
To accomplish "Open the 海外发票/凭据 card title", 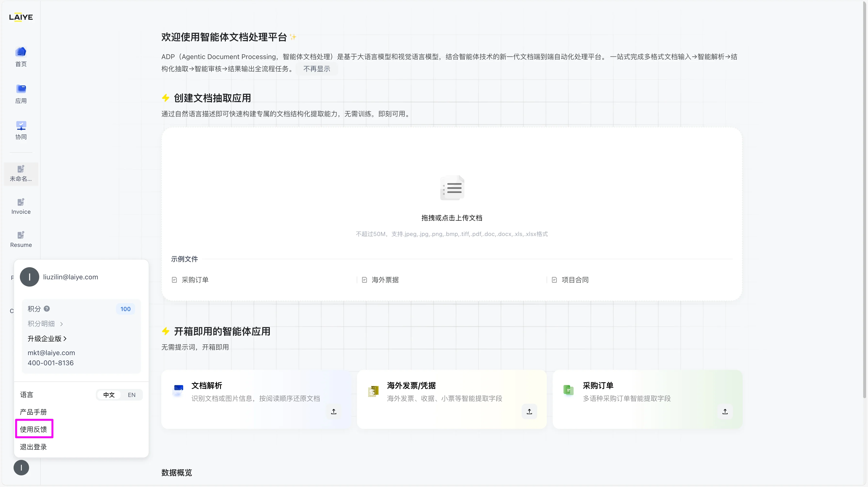I will point(411,385).
